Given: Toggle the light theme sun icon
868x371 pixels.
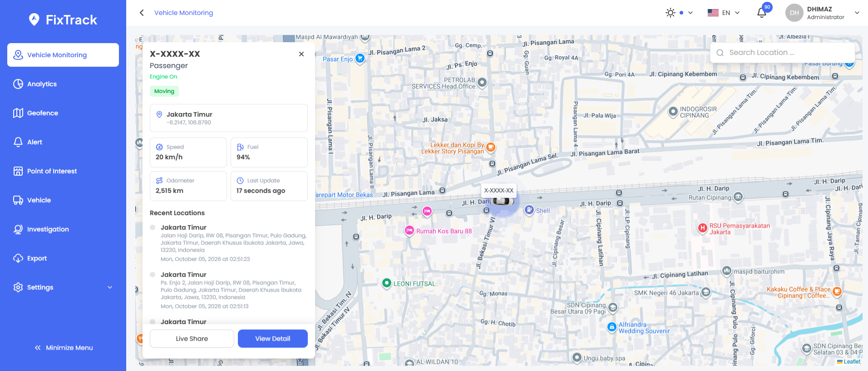Looking at the screenshot, I should tap(671, 13).
